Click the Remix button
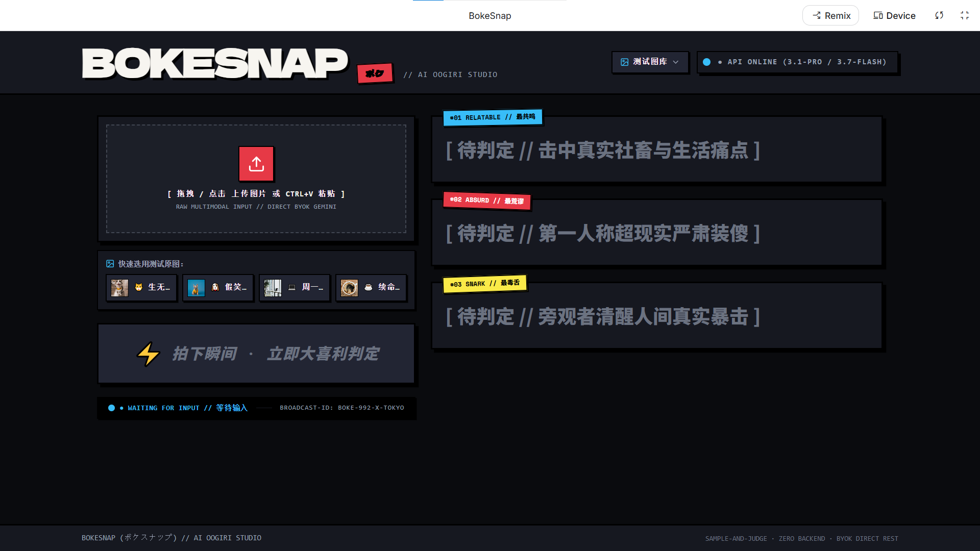Image resolution: width=980 pixels, height=551 pixels. coord(831,16)
